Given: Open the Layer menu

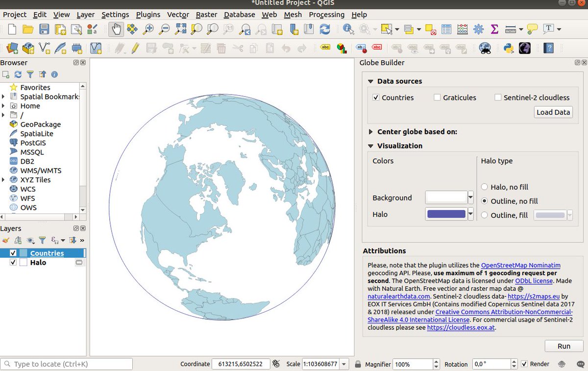Looking at the screenshot, I should point(86,15).
